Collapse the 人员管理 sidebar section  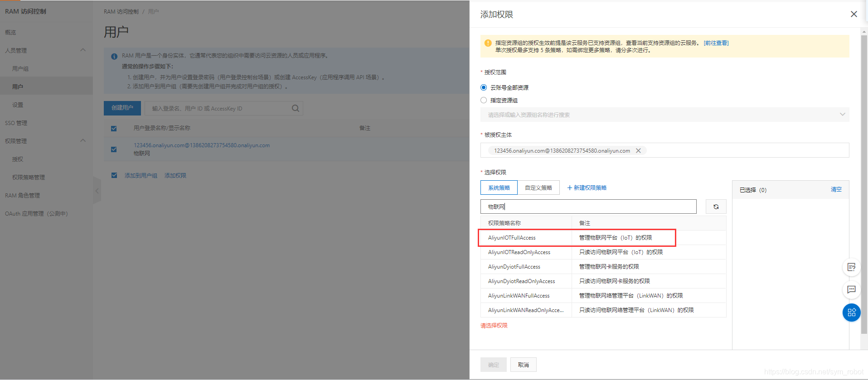coord(83,50)
